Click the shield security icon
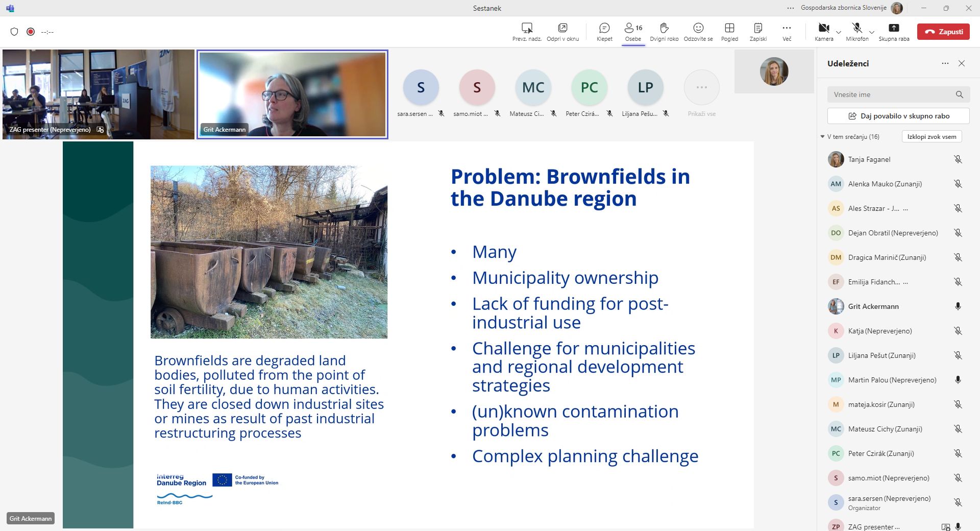 14,32
